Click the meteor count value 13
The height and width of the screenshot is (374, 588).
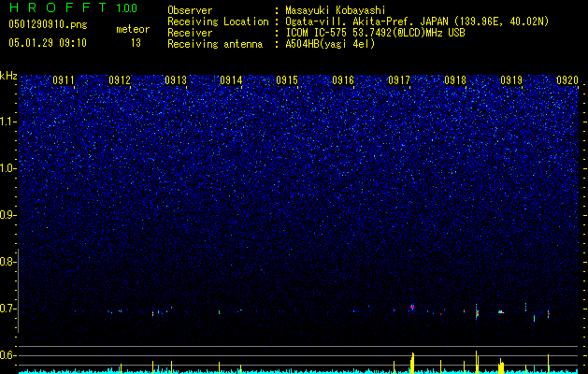136,43
